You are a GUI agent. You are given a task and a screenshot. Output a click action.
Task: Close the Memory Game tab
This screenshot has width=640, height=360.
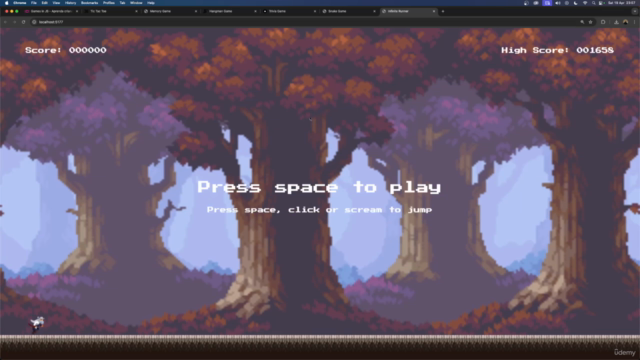pyautogui.click(x=196, y=11)
